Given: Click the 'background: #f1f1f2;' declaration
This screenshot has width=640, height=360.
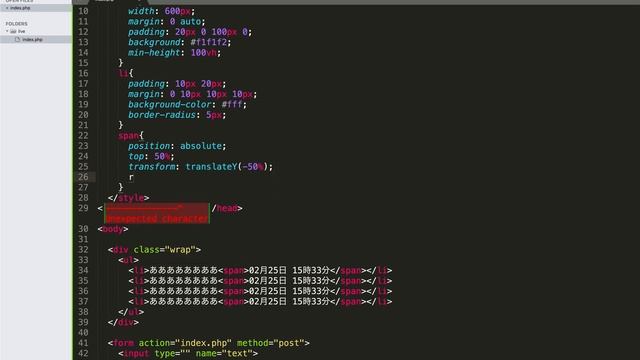Looking at the screenshot, I should [180, 42].
